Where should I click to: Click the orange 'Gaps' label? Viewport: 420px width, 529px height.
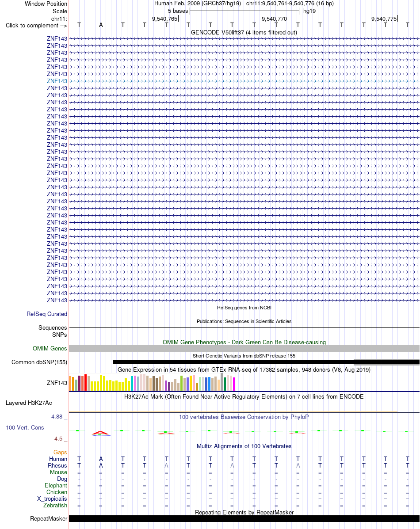coord(60,453)
